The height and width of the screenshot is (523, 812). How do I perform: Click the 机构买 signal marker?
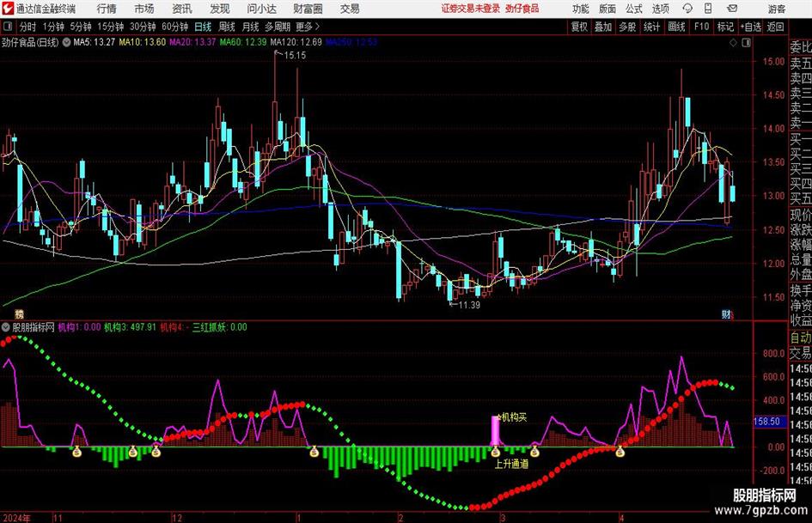click(x=513, y=417)
